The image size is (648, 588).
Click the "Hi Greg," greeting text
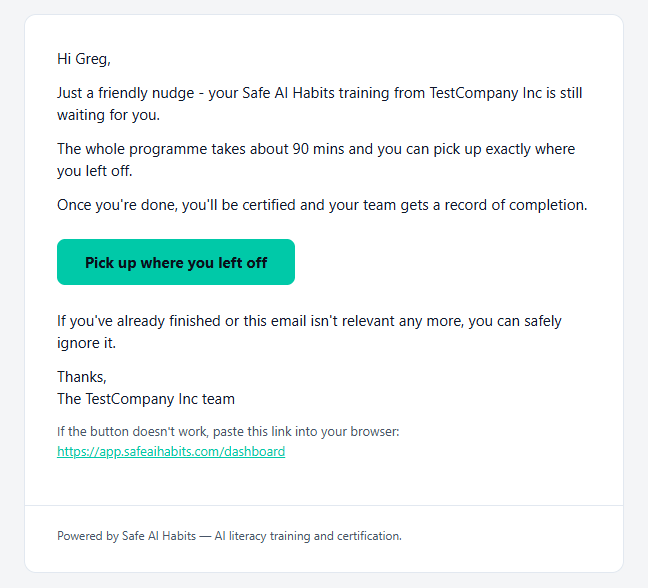point(84,59)
